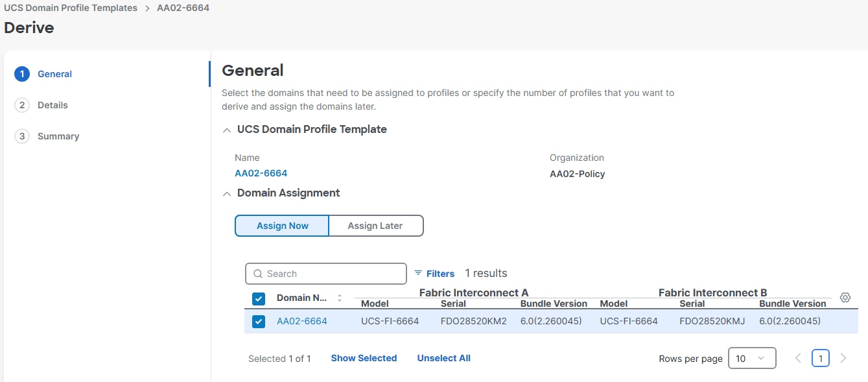Click the search magnifier icon
868x382 pixels.
coord(258,274)
